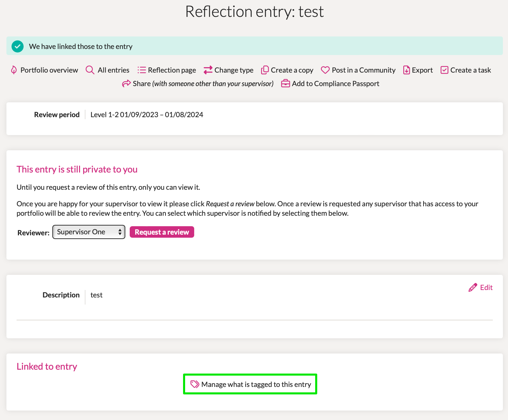
Task: Go to All entries
Action: click(x=113, y=70)
